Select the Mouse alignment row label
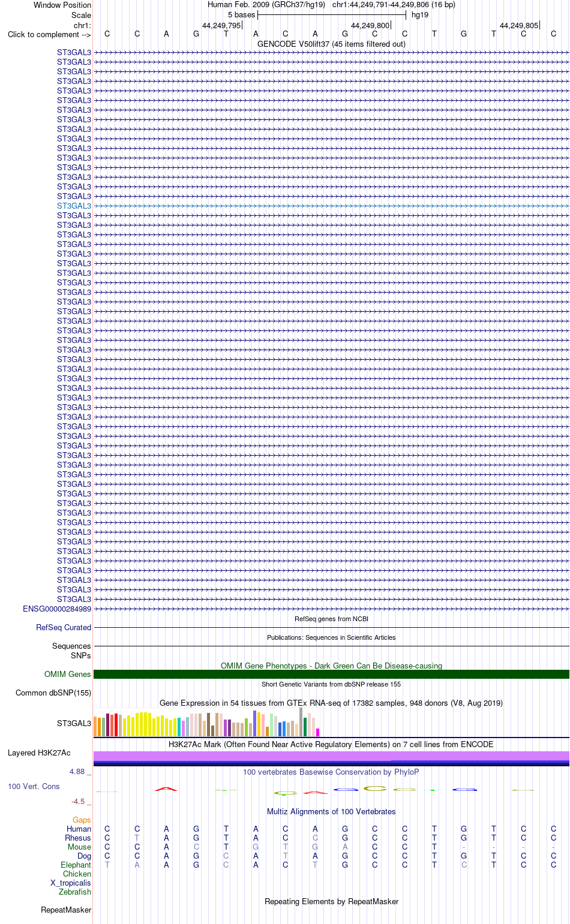570x924 pixels. (79, 847)
